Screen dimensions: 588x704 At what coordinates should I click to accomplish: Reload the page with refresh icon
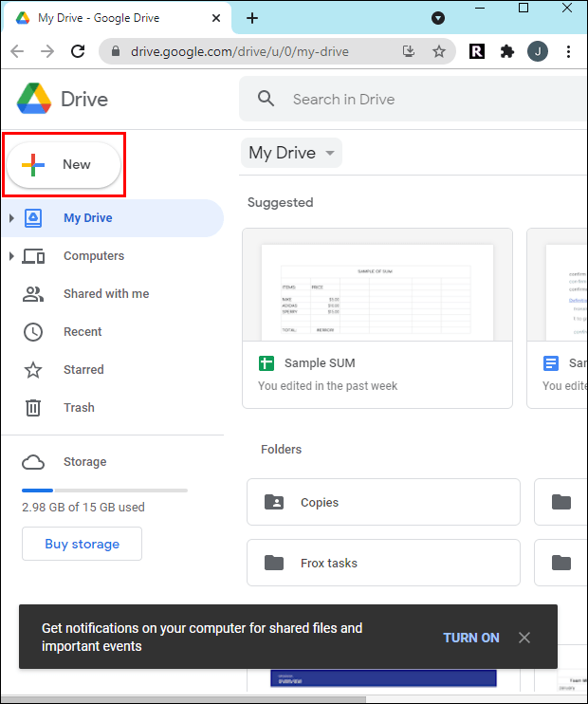click(x=78, y=51)
